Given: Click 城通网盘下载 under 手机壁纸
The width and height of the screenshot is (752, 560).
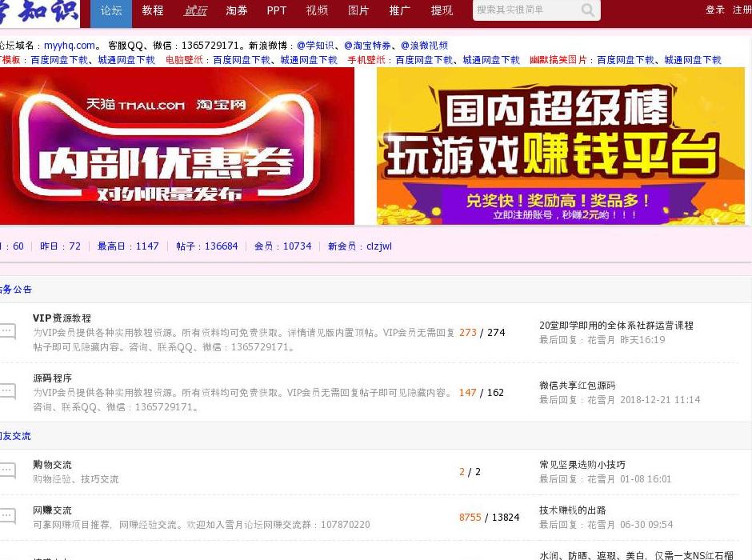Looking at the screenshot, I should (x=491, y=60).
